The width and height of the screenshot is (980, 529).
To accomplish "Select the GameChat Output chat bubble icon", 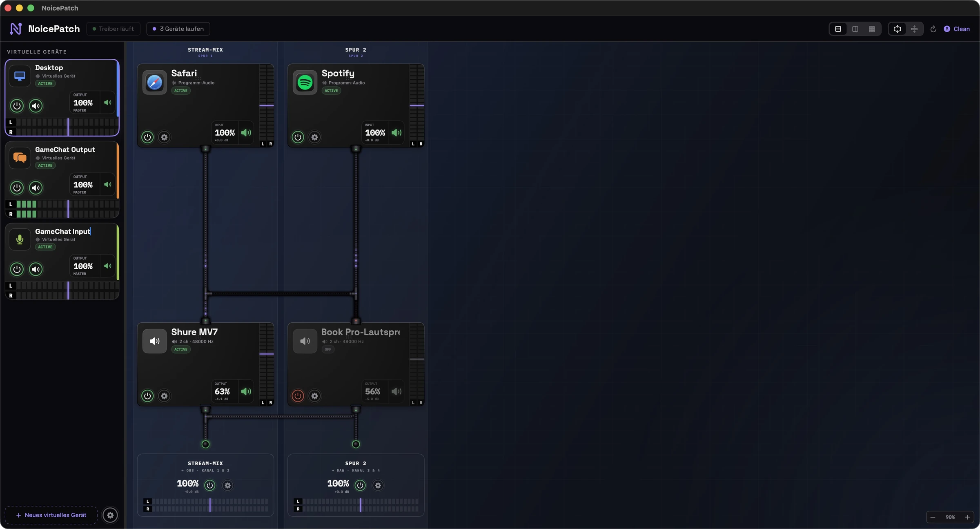I will (20, 158).
